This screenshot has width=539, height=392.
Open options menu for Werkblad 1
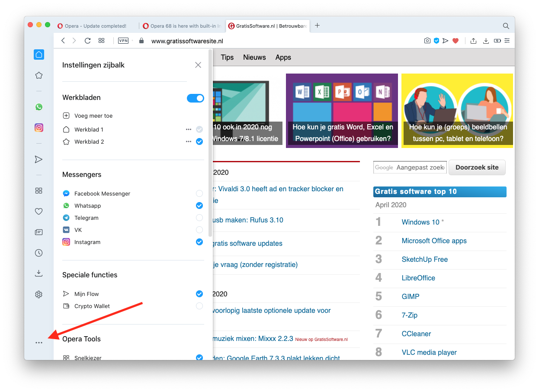click(188, 129)
